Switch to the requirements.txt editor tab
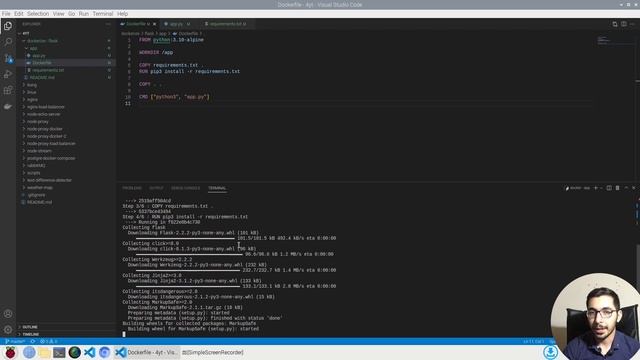This screenshot has height=360, width=640. (x=227, y=24)
